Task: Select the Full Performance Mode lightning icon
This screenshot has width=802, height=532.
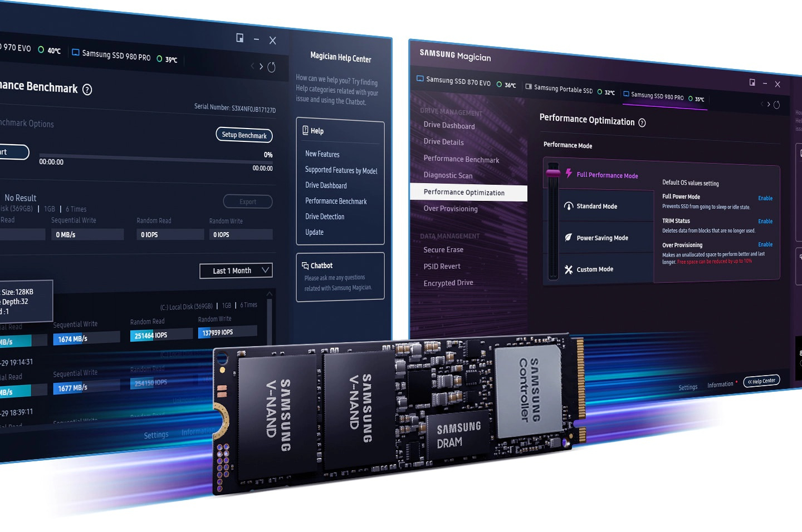Action: point(569,174)
